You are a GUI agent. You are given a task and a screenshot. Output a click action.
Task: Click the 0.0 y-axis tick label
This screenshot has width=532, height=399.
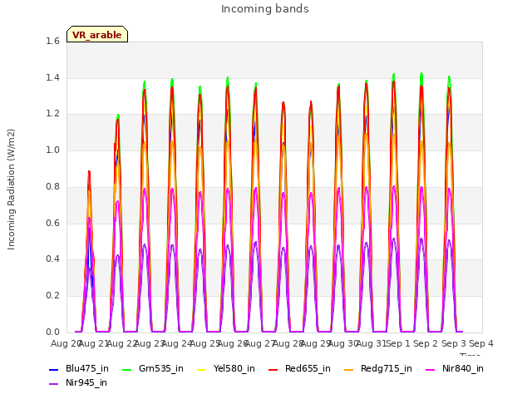click(x=52, y=332)
